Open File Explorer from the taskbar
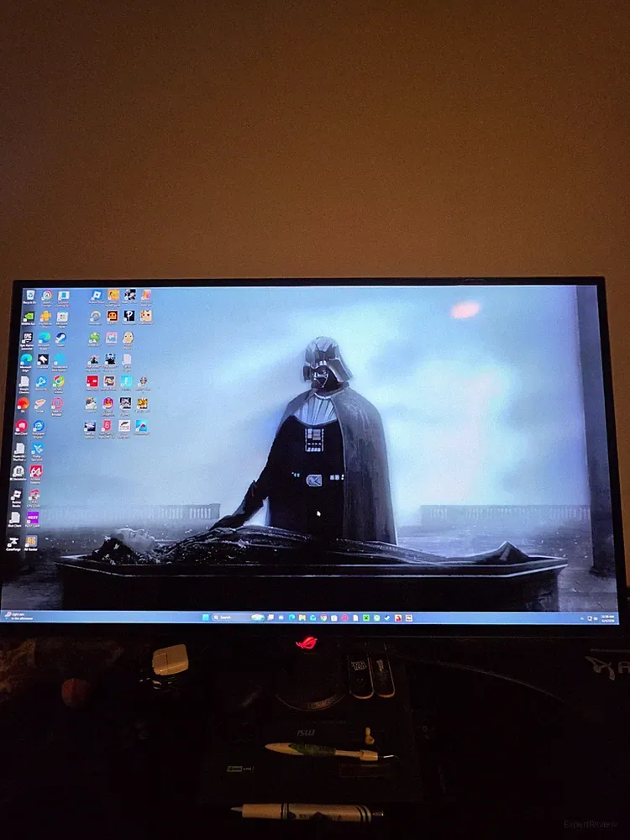Image resolution: width=630 pixels, height=840 pixels. click(x=302, y=617)
